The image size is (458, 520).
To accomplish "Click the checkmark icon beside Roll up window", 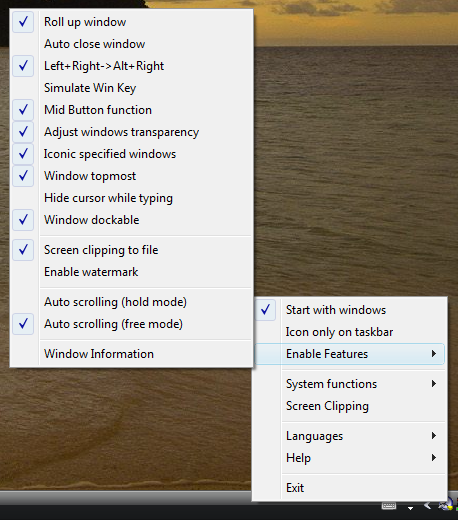I will pyautogui.click(x=23, y=22).
